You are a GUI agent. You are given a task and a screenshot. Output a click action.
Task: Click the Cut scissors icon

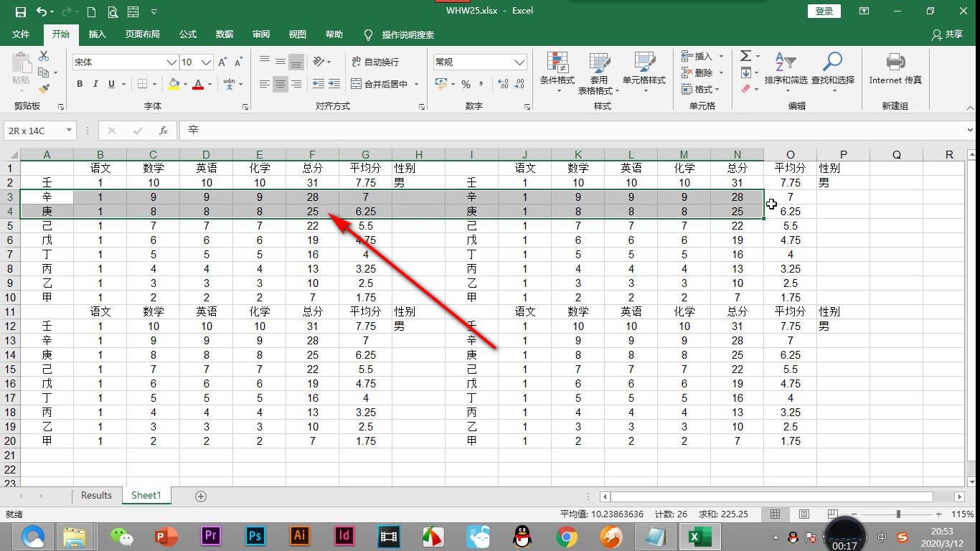click(x=44, y=56)
